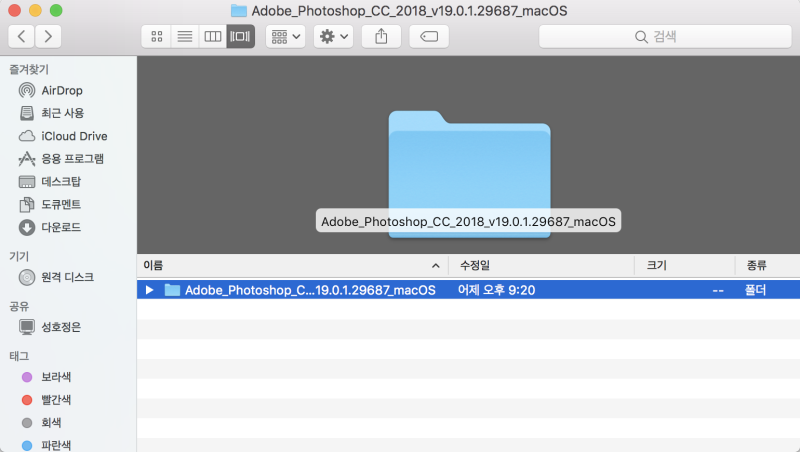
Task: Sort by the 크기 column header
Action: coord(685,265)
